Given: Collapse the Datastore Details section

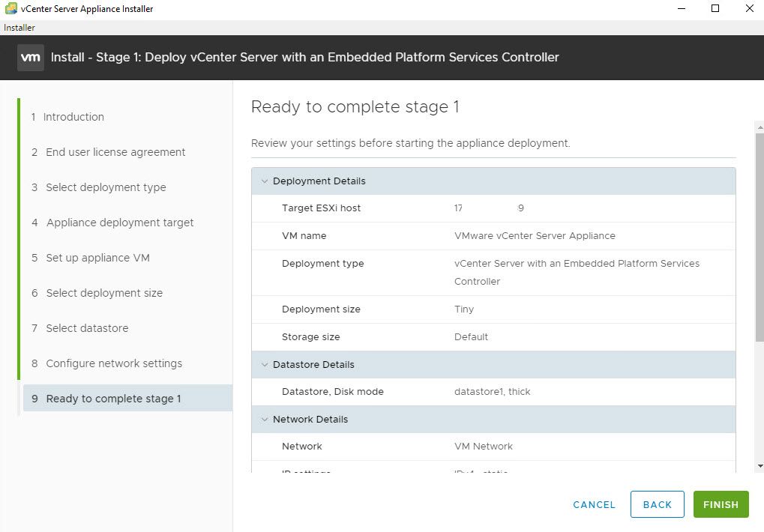Looking at the screenshot, I should 265,365.
